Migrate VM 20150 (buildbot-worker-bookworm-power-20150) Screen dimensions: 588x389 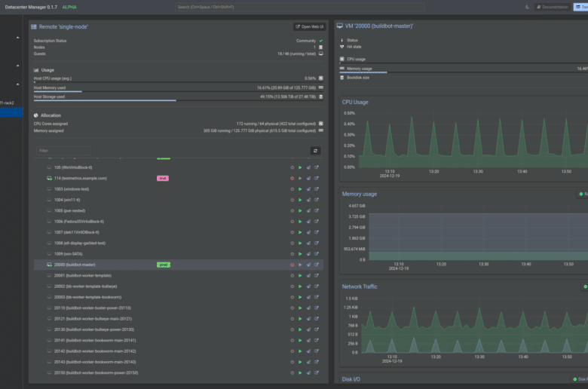pyautogui.click(x=308, y=373)
